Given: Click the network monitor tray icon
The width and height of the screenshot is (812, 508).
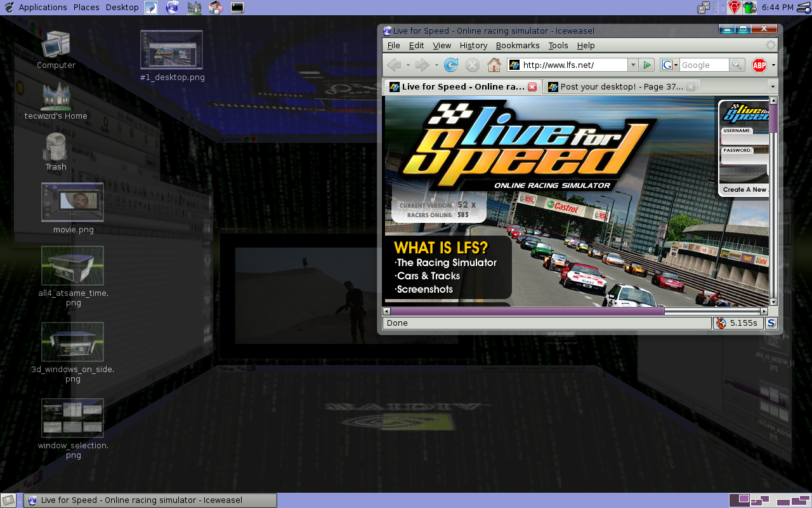Looking at the screenshot, I should (x=704, y=8).
